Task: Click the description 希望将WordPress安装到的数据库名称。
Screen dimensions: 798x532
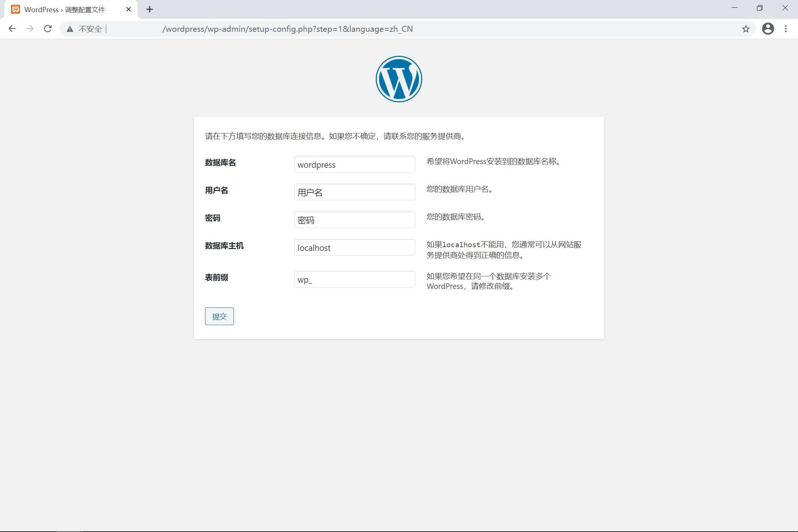Action: (494, 161)
